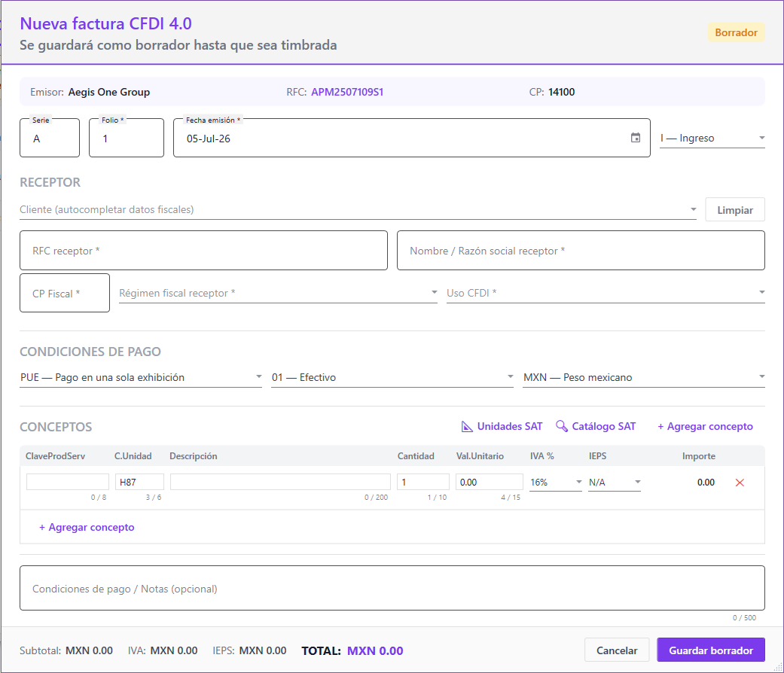
Task: Click the magnifier icon next to Catálogo SAT
Action: [x=562, y=426]
